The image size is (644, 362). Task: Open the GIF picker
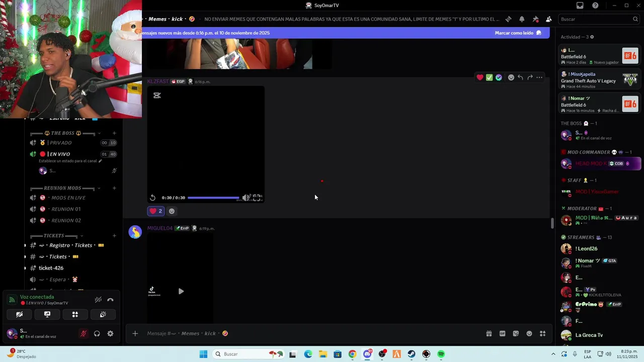[502, 333]
